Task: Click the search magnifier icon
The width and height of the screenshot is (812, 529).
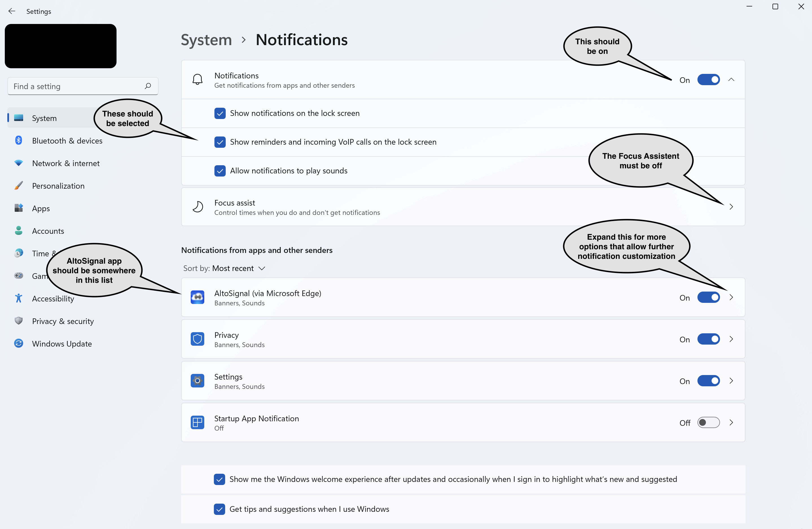Action: 147,86
